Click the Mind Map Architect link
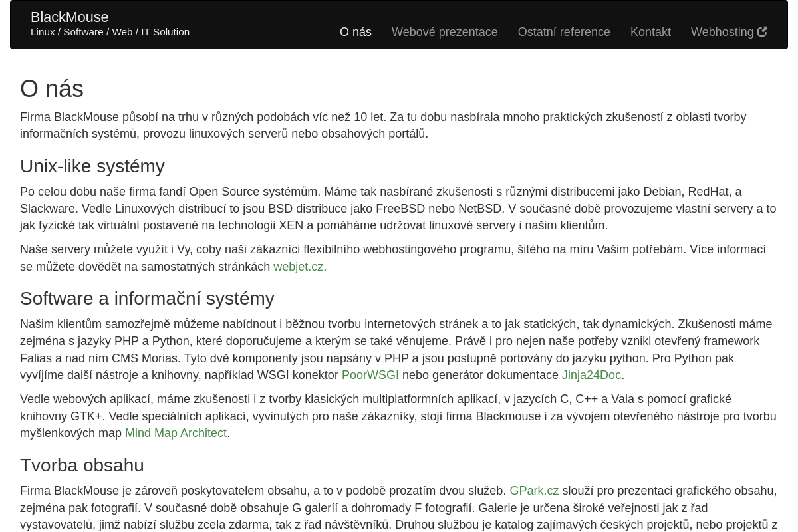The image size is (798, 532). pos(176,433)
